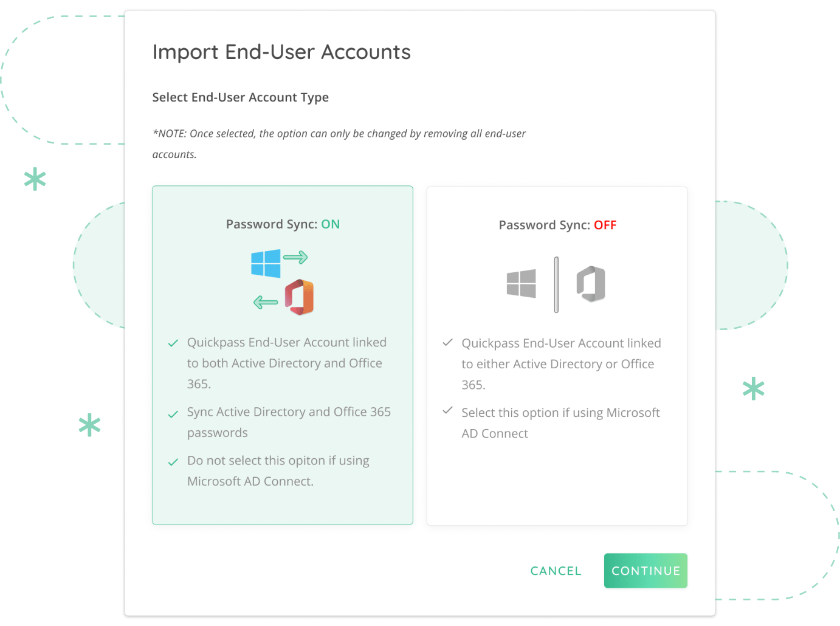This screenshot has width=840, height=626.
Task: Click the green left-pointing sync arrow
Action: pos(266,302)
